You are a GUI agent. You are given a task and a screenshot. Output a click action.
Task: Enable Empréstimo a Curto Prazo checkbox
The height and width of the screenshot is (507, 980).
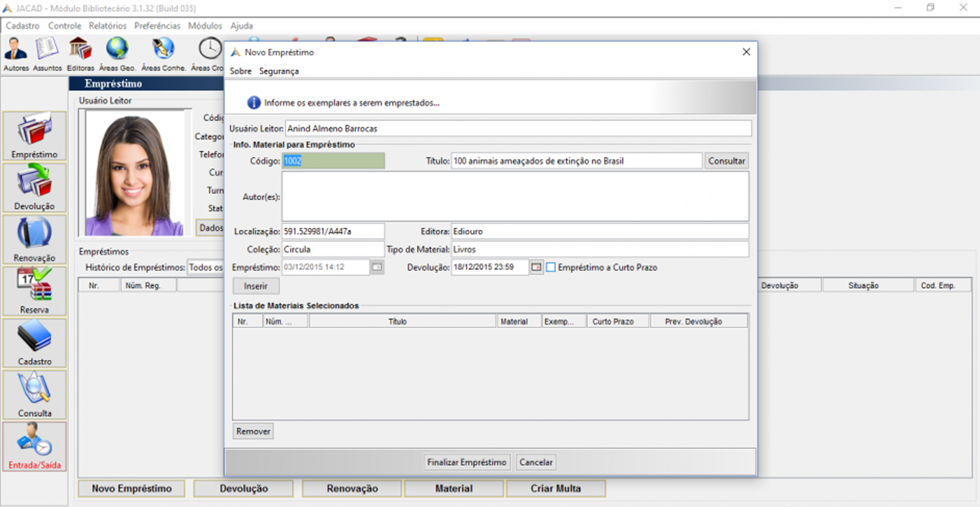551,267
